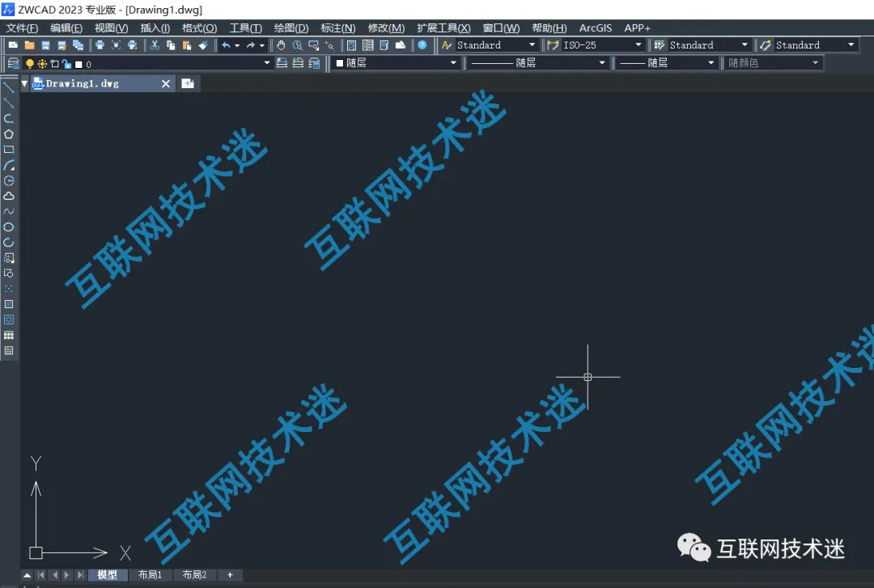Screen dimensions: 874x588
Task: Select the Line drawing tool
Action: point(8,87)
